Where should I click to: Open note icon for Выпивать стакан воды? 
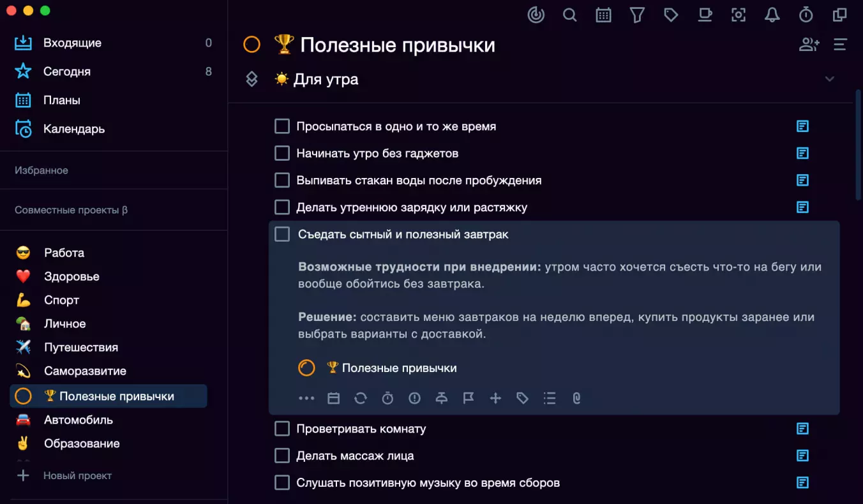point(803,181)
